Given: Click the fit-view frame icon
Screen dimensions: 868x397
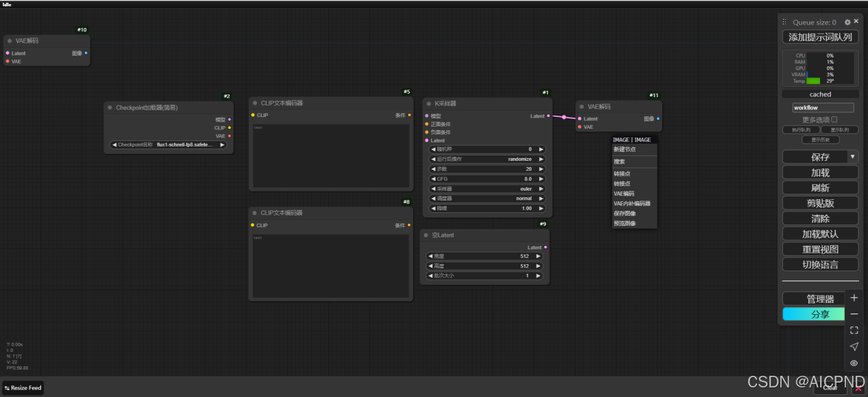Looking at the screenshot, I should click(854, 330).
